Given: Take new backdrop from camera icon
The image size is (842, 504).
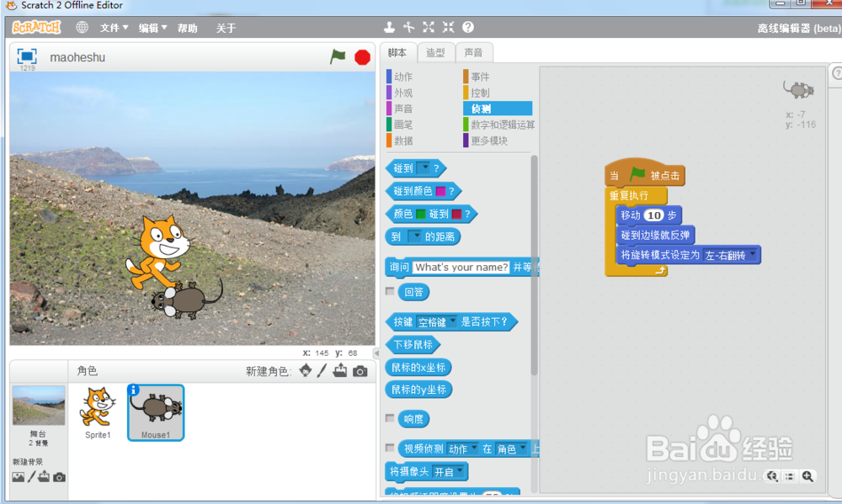Looking at the screenshot, I should 59,477.
